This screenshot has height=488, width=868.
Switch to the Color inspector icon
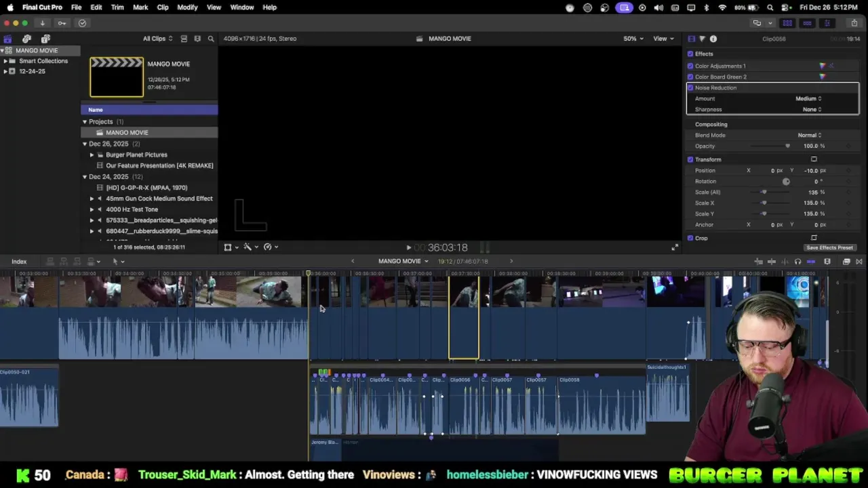702,39
